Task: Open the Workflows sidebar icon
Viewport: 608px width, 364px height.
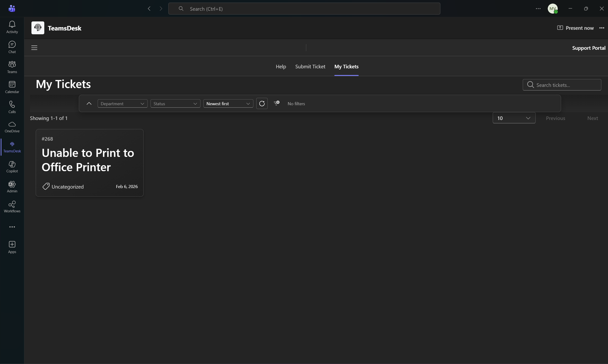Action: click(12, 207)
